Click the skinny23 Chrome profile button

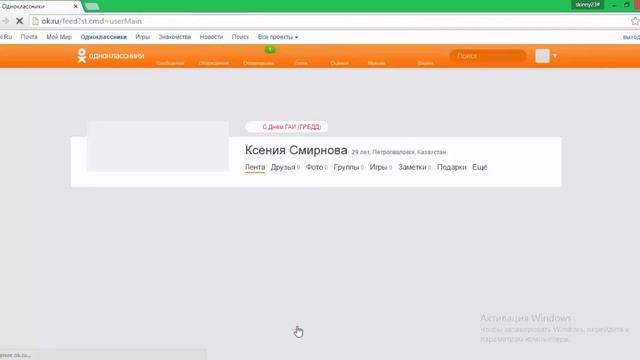click(587, 4)
